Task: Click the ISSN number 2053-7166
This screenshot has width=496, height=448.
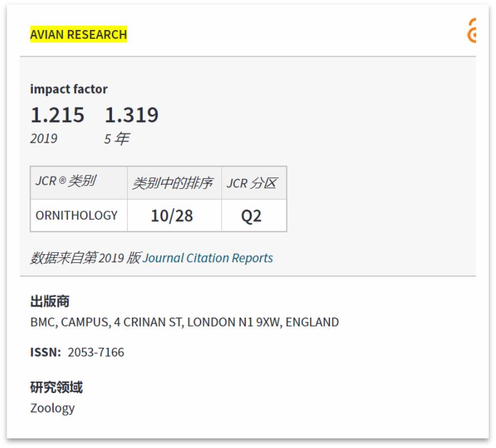Action: (96, 352)
